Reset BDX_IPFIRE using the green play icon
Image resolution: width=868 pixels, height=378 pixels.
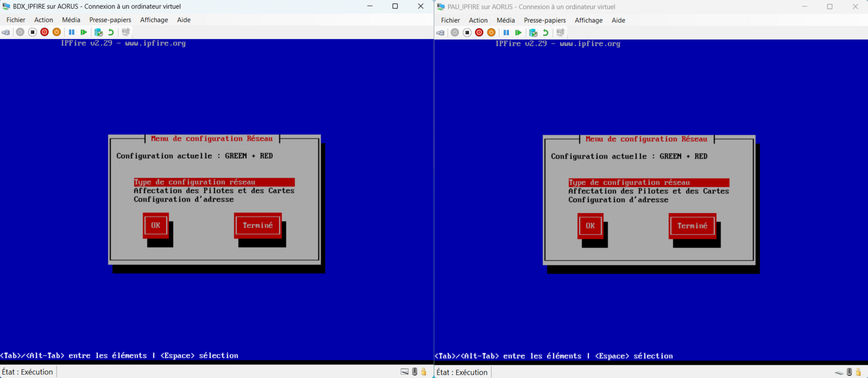coord(84,33)
